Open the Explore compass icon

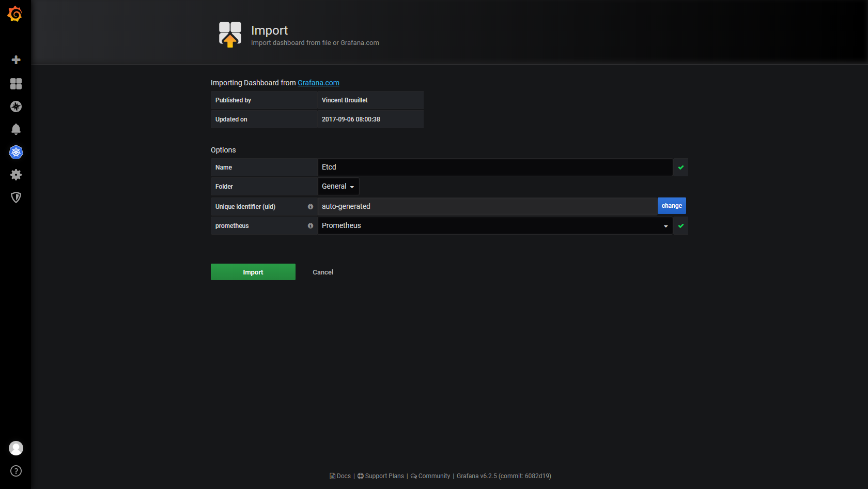[x=16, y=106]
